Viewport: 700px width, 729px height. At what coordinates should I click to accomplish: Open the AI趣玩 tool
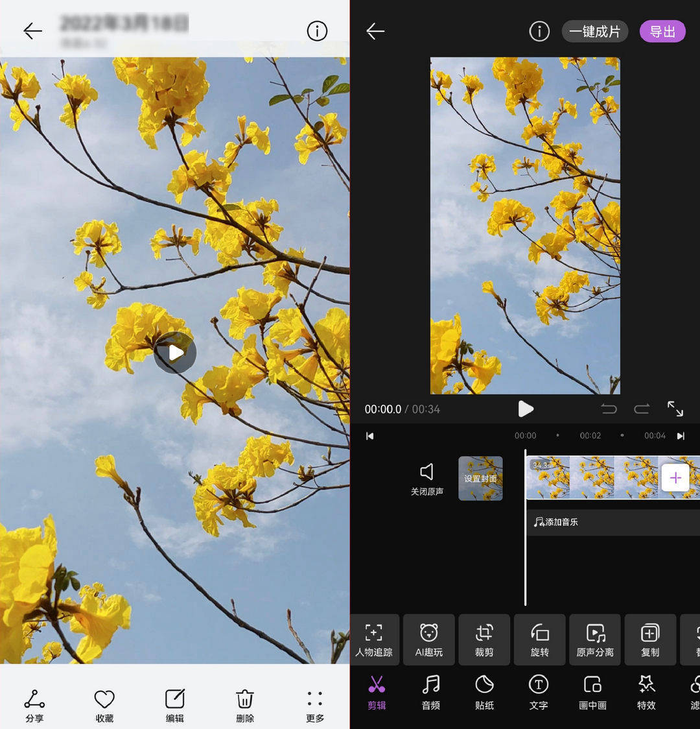[x=428, y=639]
